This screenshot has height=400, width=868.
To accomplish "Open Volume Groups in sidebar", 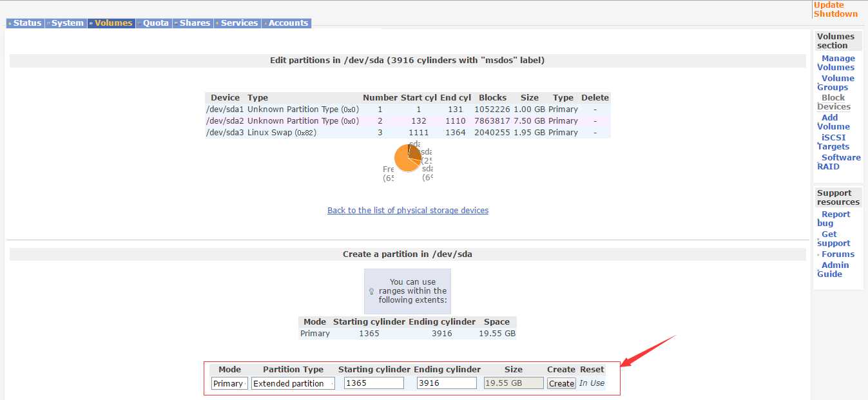I will point(836,83).
